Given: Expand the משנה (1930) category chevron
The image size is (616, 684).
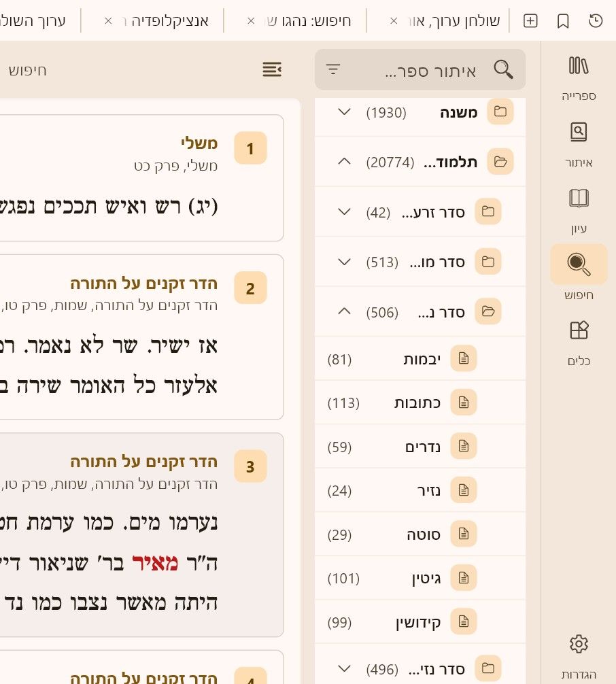Looking at the screenshot, I should [x=344, y=112].
